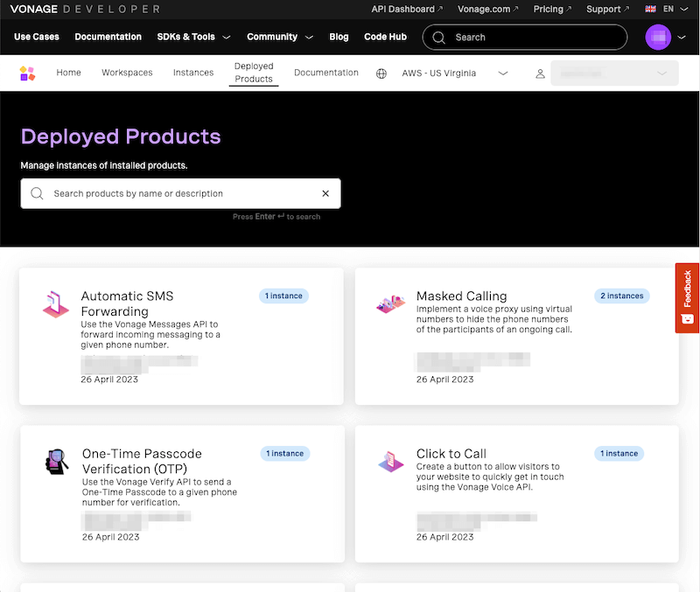Open the Code Hub menu item
700x592 pixels.
pos(385,37)
